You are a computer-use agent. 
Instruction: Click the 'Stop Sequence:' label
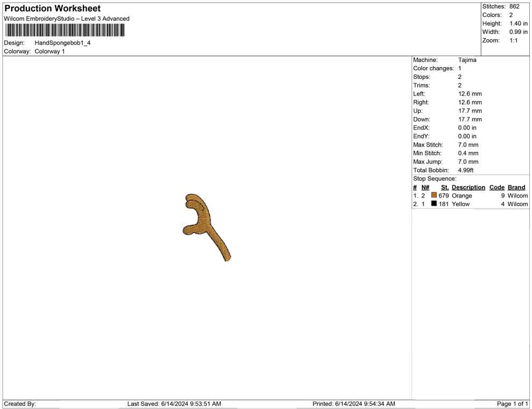[435, 179]
